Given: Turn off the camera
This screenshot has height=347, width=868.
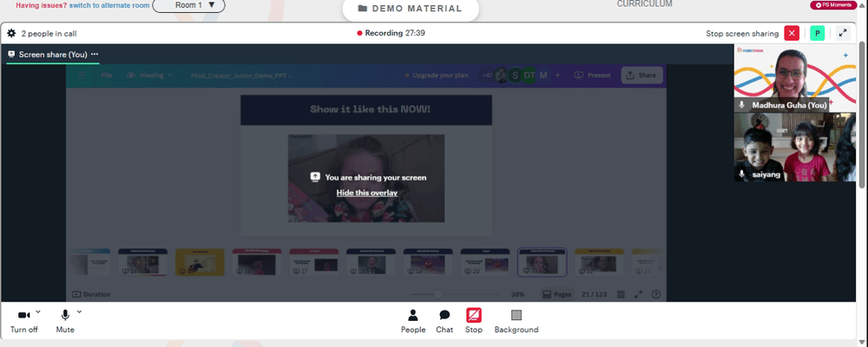Looking at the screenshot, I should pyautogui.click(x=23, y=322).
